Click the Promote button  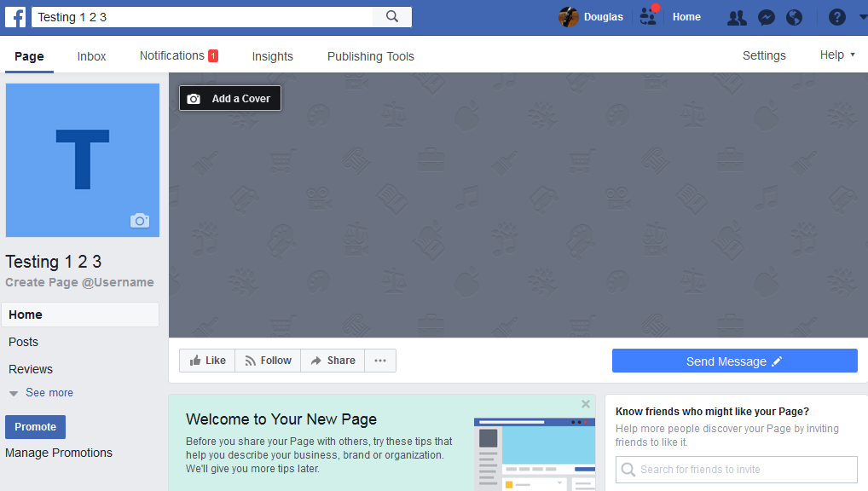click(36, 427)
